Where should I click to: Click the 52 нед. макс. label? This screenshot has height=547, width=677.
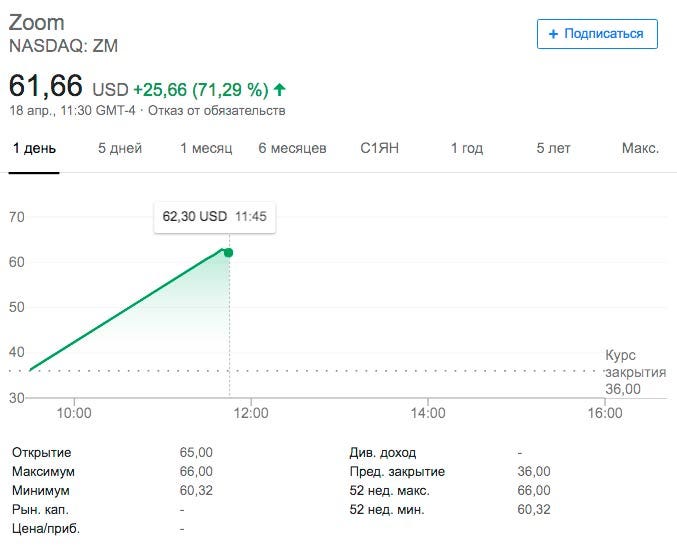389,490
